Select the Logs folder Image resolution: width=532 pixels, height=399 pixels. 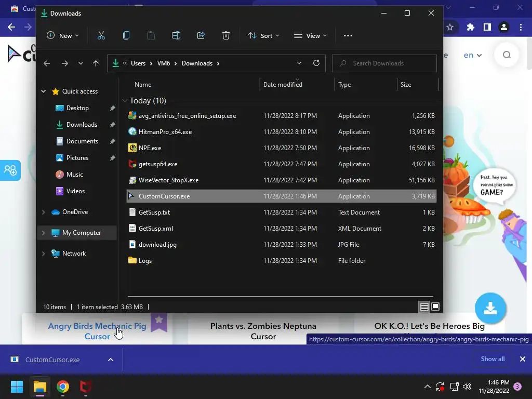(x=281, y=261)
